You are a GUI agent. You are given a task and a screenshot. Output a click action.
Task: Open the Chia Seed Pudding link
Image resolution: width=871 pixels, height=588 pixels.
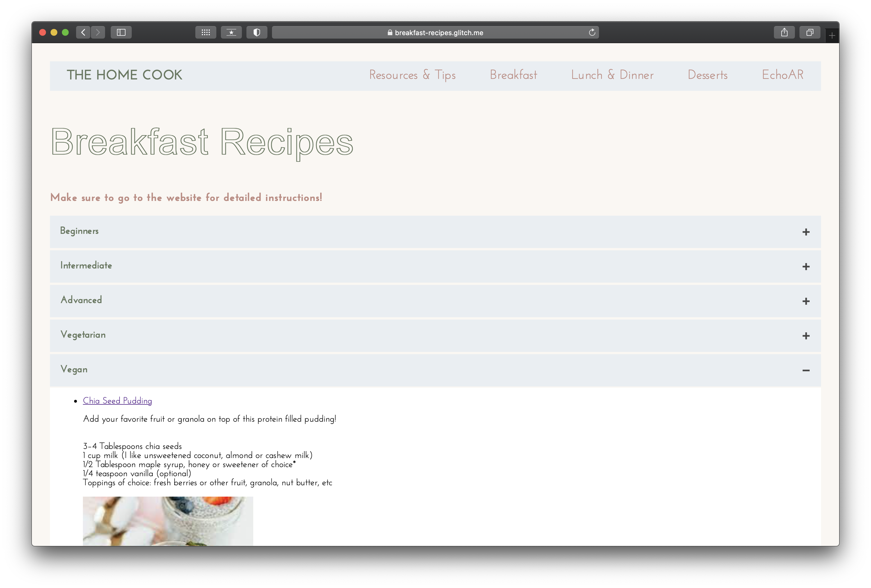pos(117,401)
